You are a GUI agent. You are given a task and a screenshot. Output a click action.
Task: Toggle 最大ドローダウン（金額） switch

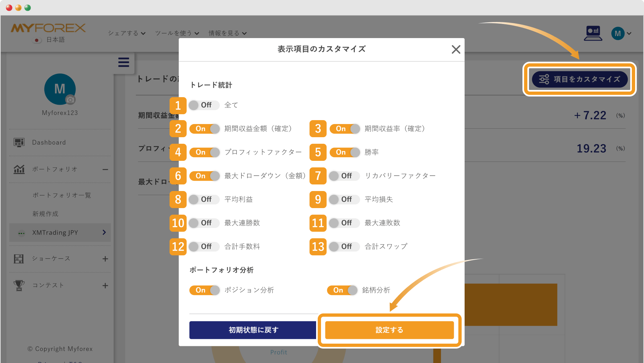pyautogui.click(x=204, y=176)
